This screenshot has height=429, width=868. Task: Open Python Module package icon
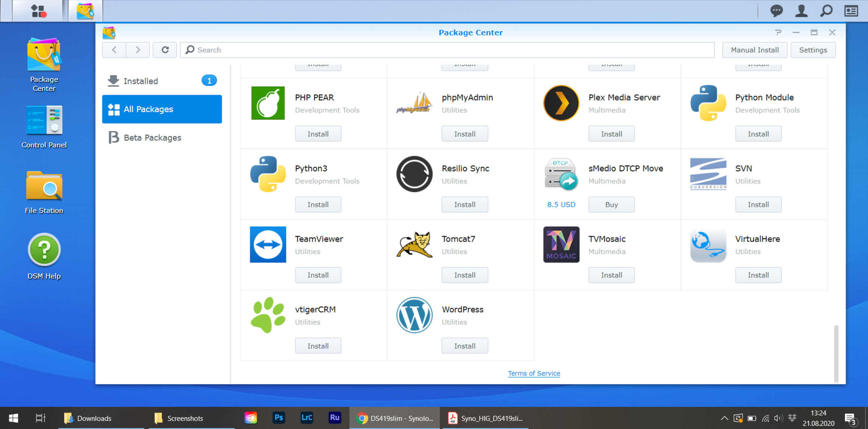coord(708,103)
